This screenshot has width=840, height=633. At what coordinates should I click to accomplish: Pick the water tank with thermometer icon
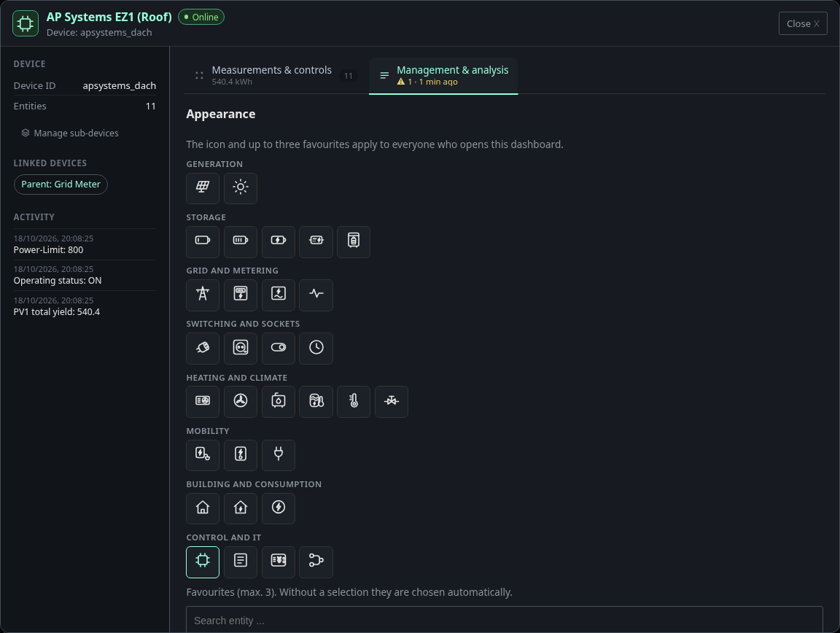click(x=316, y=401)
